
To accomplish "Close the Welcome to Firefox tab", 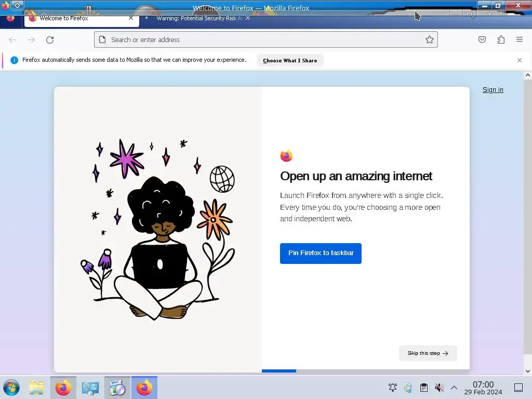I will (x=130, y=18).
